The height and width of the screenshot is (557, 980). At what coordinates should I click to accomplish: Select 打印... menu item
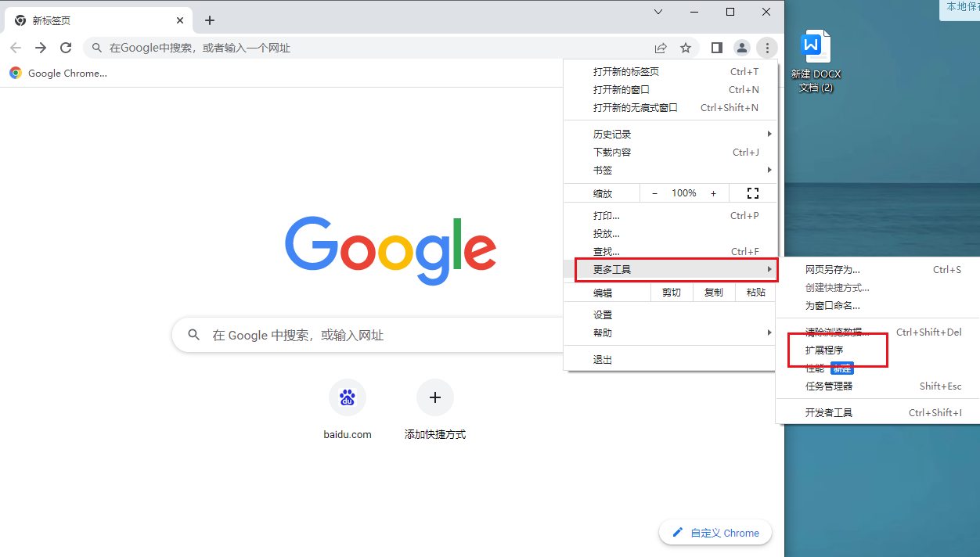670,215
